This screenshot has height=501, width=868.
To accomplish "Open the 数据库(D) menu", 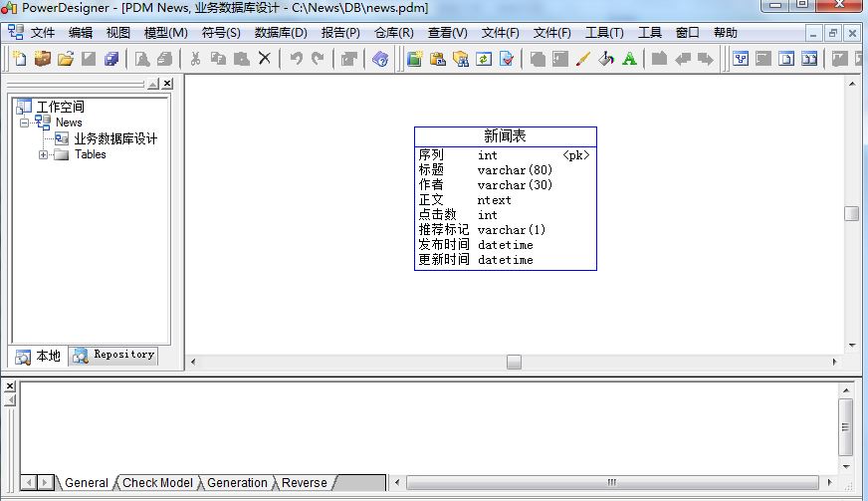I will 281,33.
